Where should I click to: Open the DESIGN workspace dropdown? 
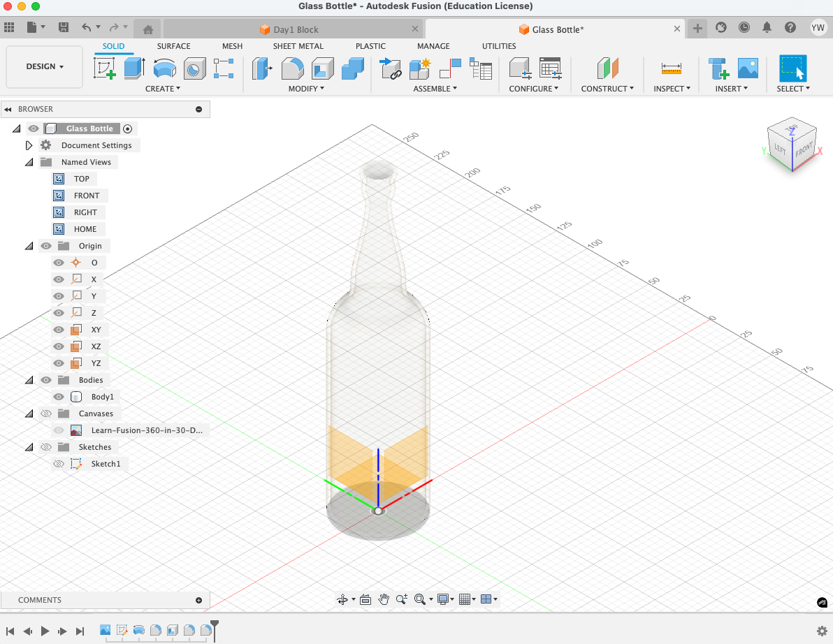click(x=45, y=67)
